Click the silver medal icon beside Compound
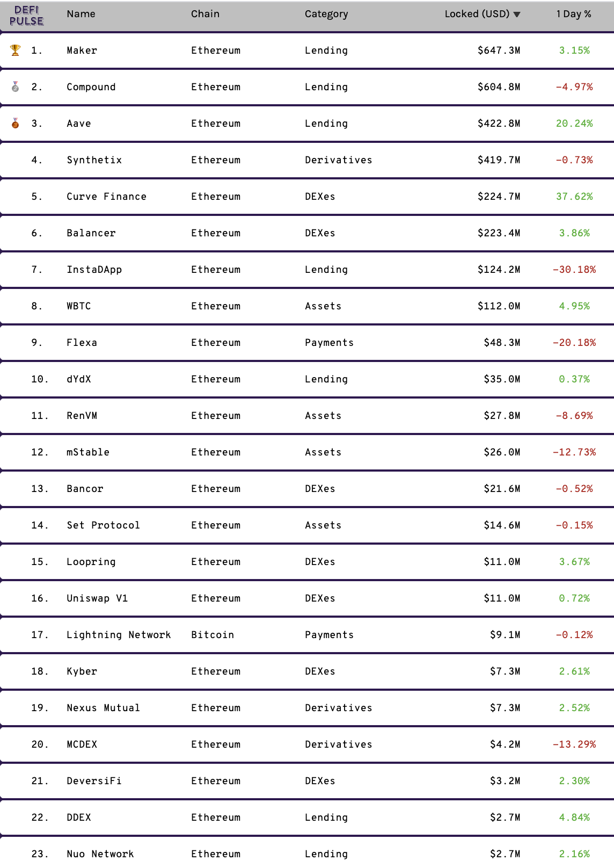Viewport: 614px width, 868px height. (16, 86)
